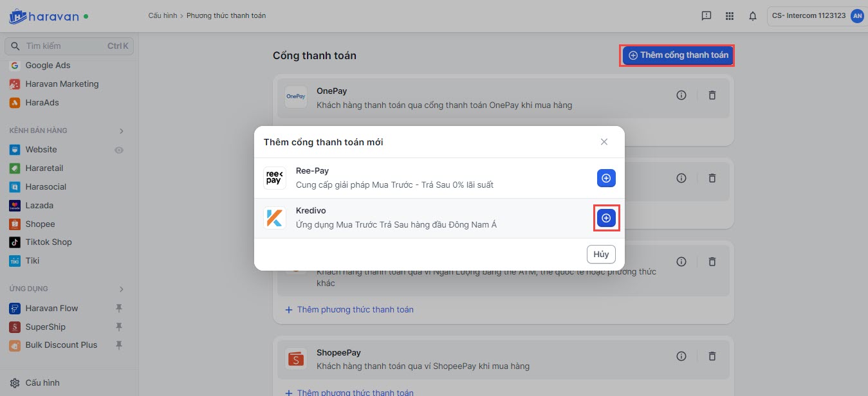Expand the Ứng dụng section
The height and width of the screenshot is (396, 868).
pyautogui.click(x=121, y=289)
